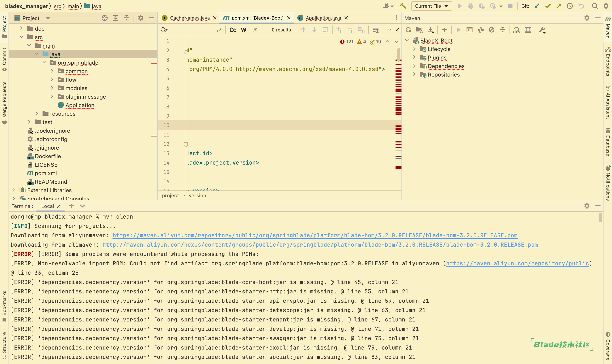Open IDE settings gear in top bar
The height and width of the screenshot is (364, 612).
click(606, 6)
